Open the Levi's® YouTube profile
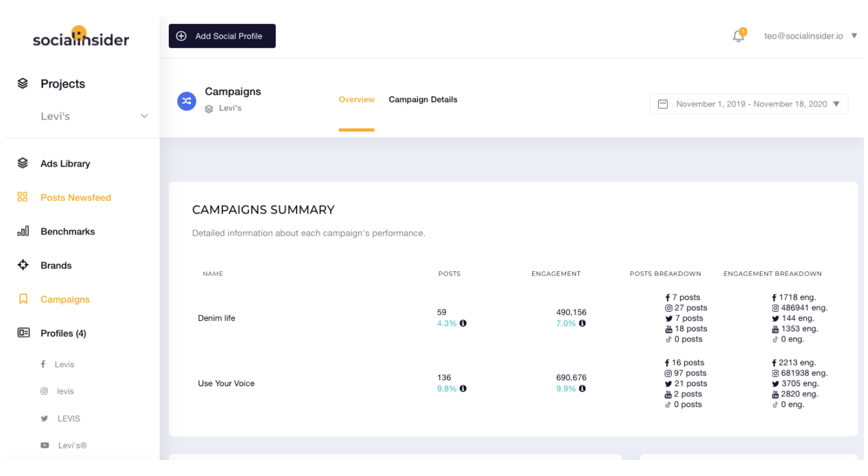The image size is (868, 476). tap(73, 445)
